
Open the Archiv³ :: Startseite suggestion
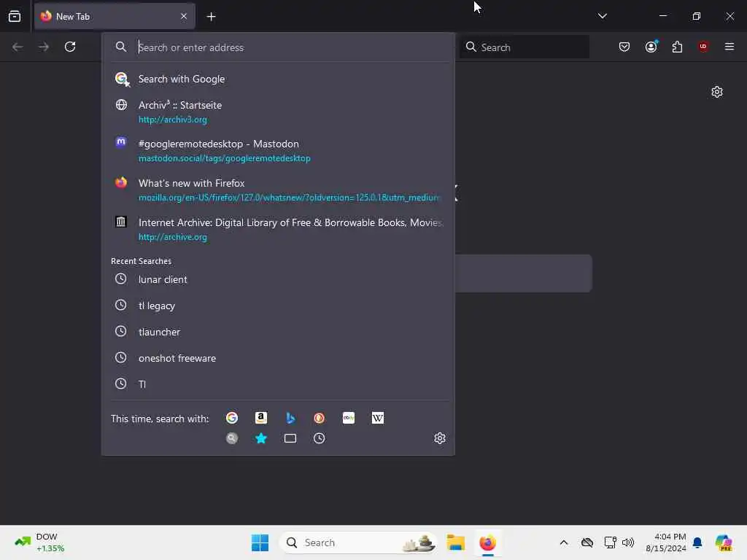pyautogui.click(x=278, y=112)
